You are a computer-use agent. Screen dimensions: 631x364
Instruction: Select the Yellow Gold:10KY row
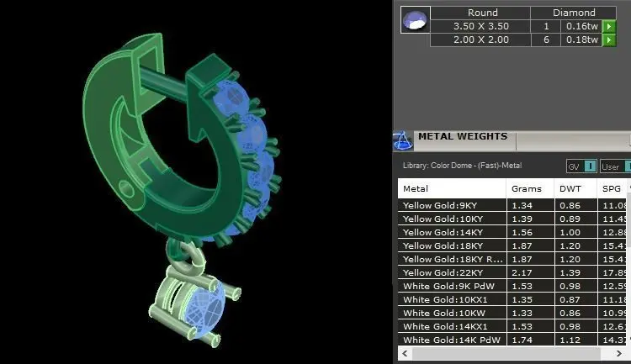(512, 219)
